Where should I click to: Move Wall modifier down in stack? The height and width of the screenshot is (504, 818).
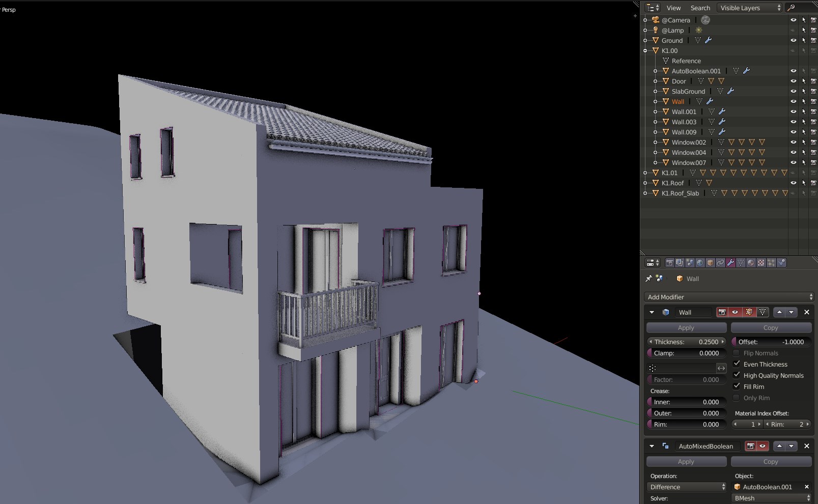point(791,312)
